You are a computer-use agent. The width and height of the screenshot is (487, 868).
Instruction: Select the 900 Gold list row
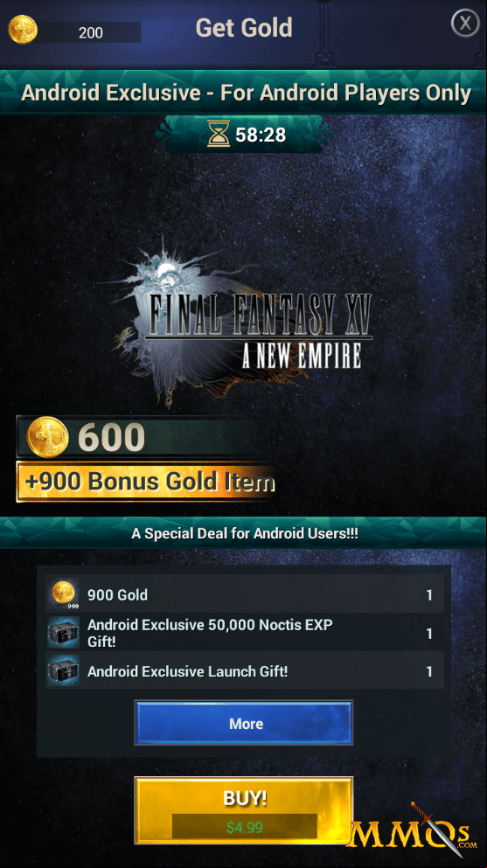click(x=244, y=594)
